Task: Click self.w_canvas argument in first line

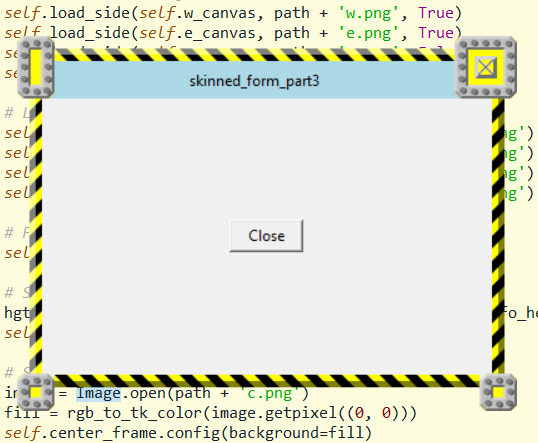Action: (197, 13)
